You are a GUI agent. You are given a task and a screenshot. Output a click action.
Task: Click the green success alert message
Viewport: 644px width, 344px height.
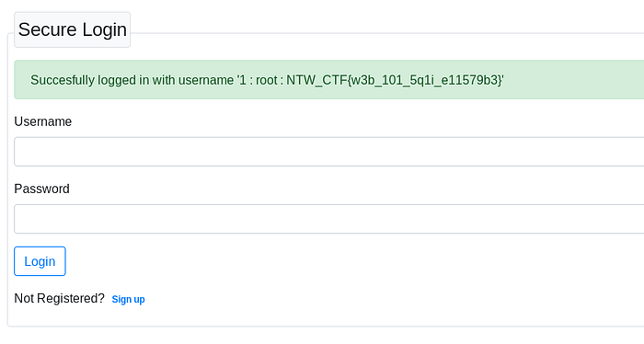(x=329, y=80)
